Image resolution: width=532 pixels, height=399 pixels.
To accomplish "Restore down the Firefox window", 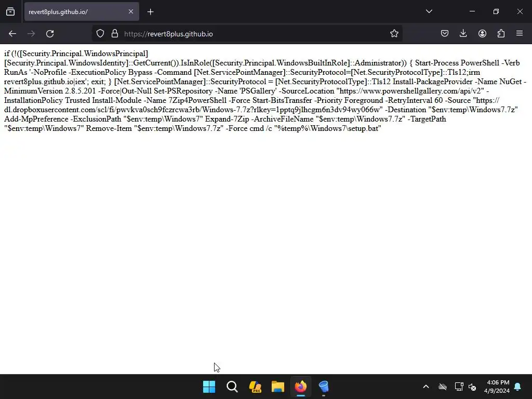I will pos(496,11).
